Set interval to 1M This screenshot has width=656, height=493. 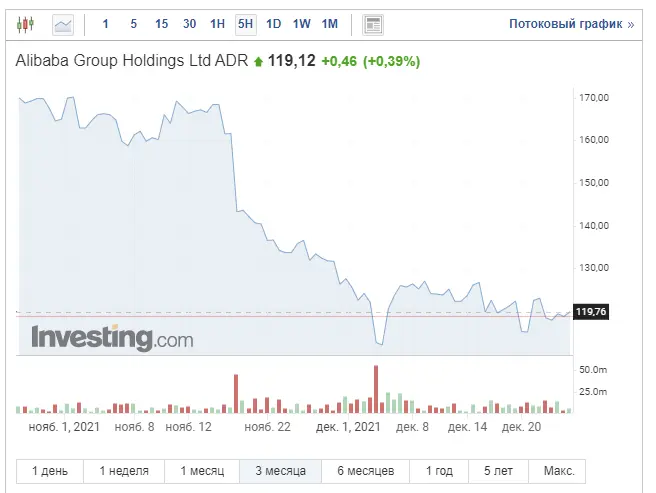[330, 24]
